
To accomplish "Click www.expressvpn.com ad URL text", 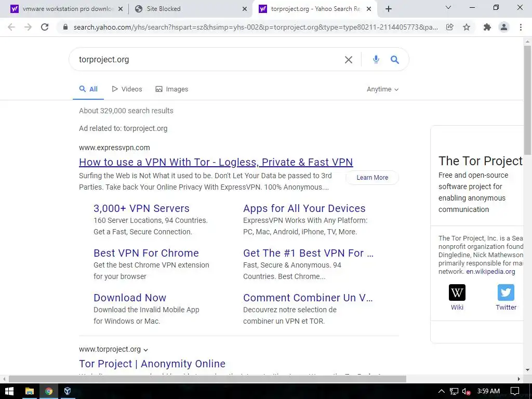I will 114,148.
